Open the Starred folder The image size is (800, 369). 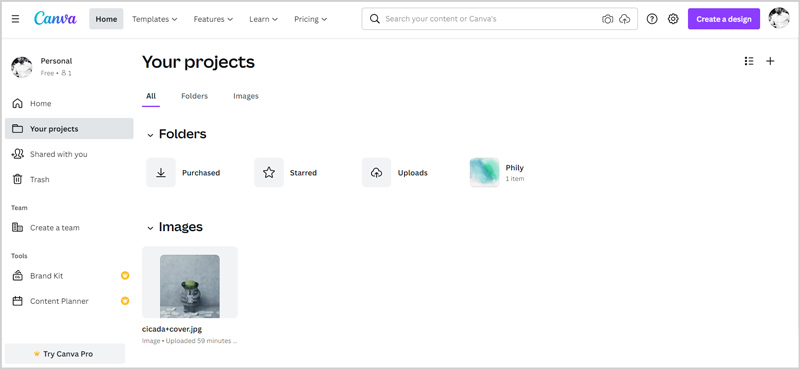point(286,173)
